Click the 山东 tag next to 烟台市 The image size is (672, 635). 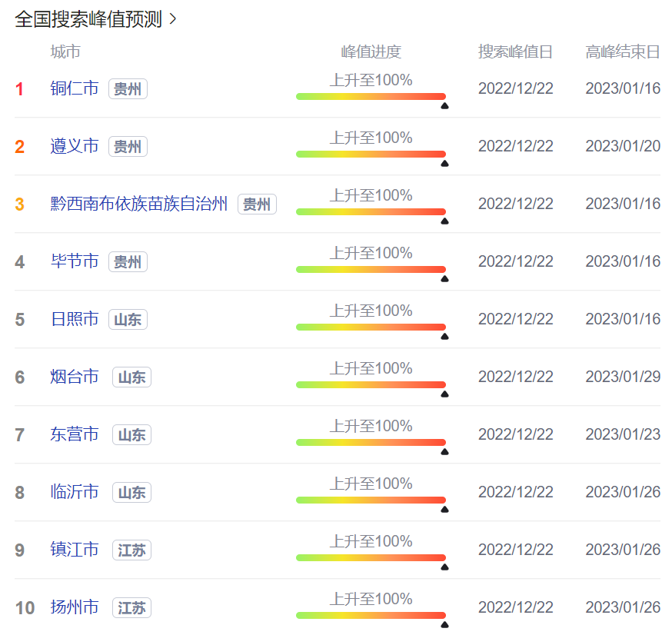132,377
